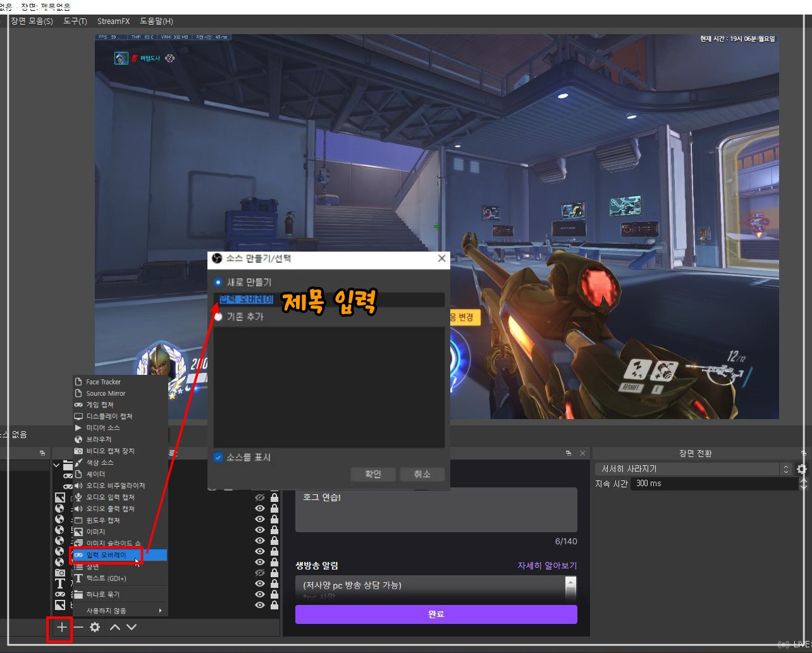Choose 이미지 슬라이드 쇼 from the menu

[120, 543]
